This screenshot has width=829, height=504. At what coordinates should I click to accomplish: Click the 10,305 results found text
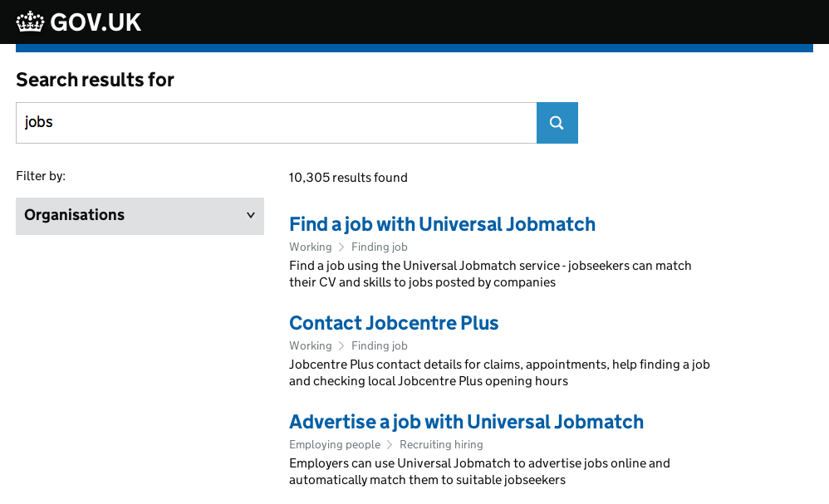point(348,178)
